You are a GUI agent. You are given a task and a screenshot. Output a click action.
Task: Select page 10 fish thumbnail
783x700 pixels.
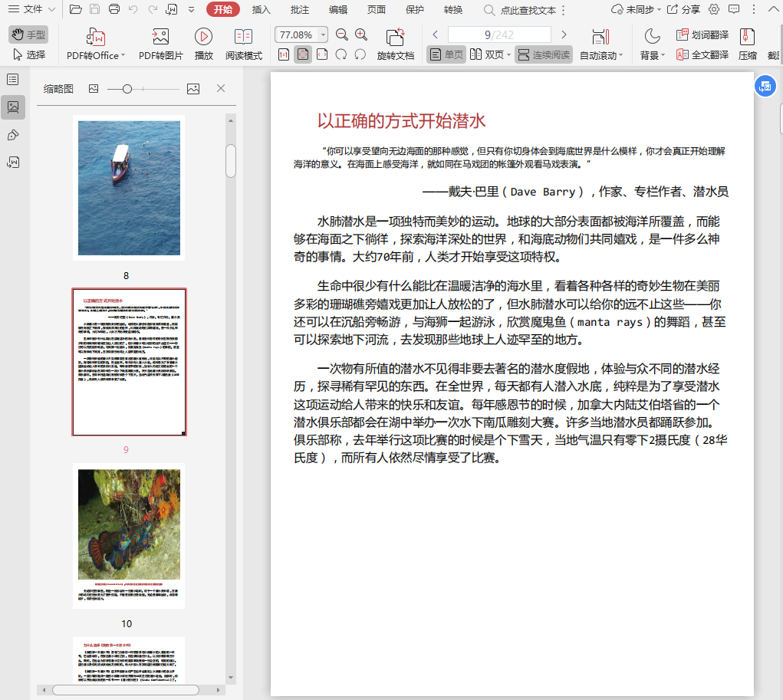[x=129, y=536]
